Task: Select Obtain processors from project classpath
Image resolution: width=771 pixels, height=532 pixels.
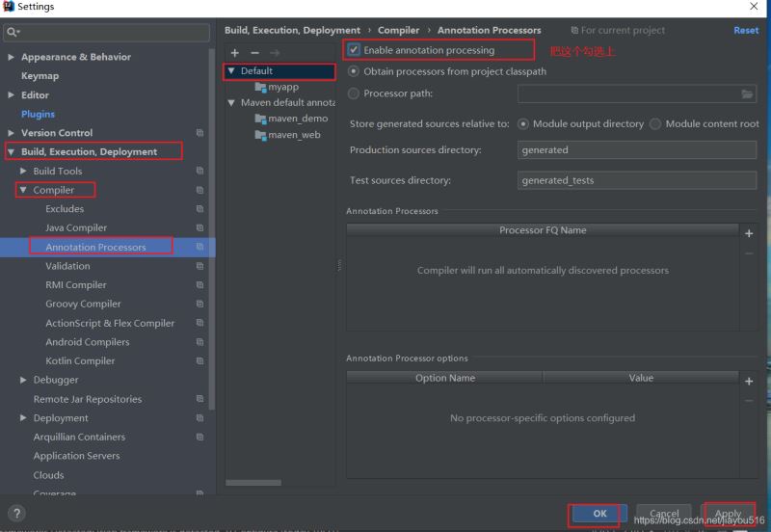Action: (354, 72)
